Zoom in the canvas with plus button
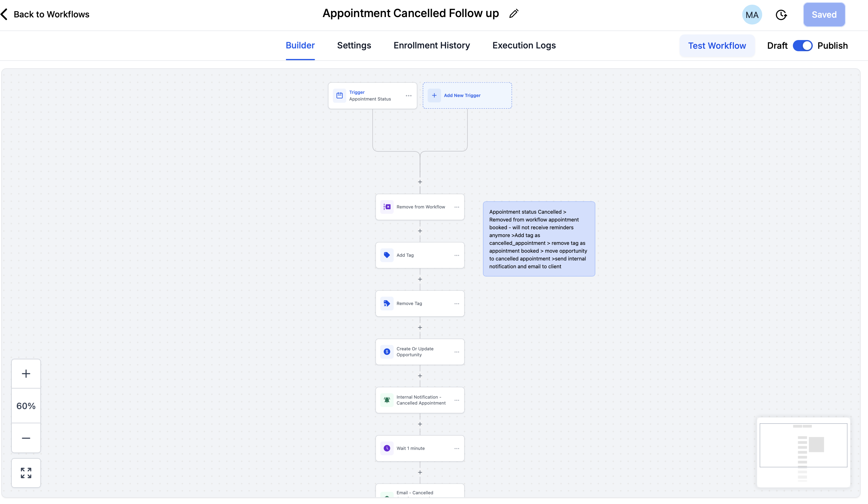Screen dimensions: 868x504 pos(26,374)
